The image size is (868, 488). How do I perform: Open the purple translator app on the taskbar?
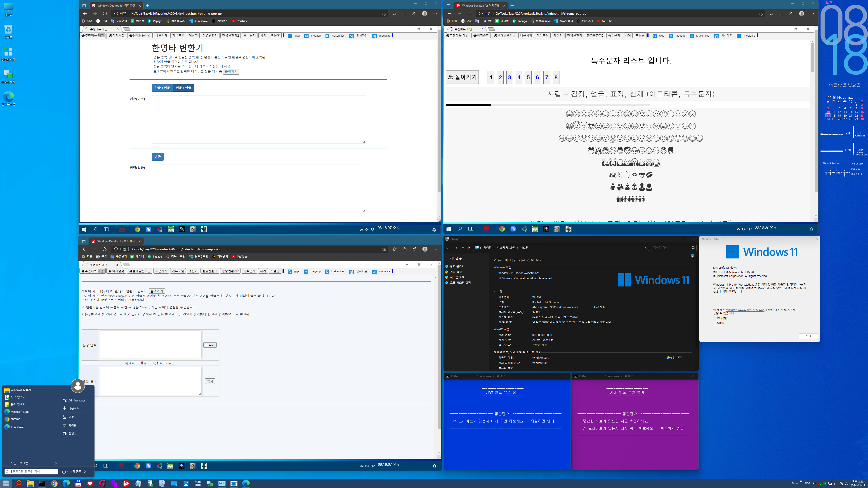114,483
